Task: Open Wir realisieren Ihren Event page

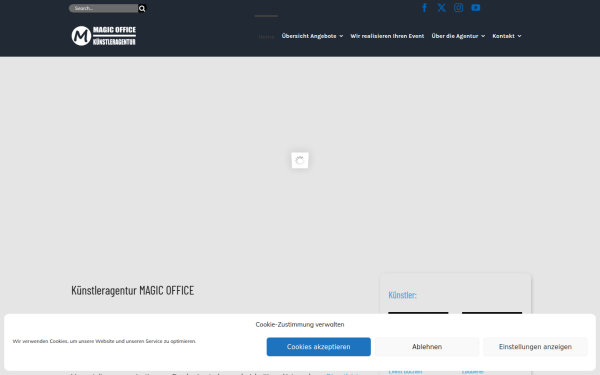Action: point(387,36)
